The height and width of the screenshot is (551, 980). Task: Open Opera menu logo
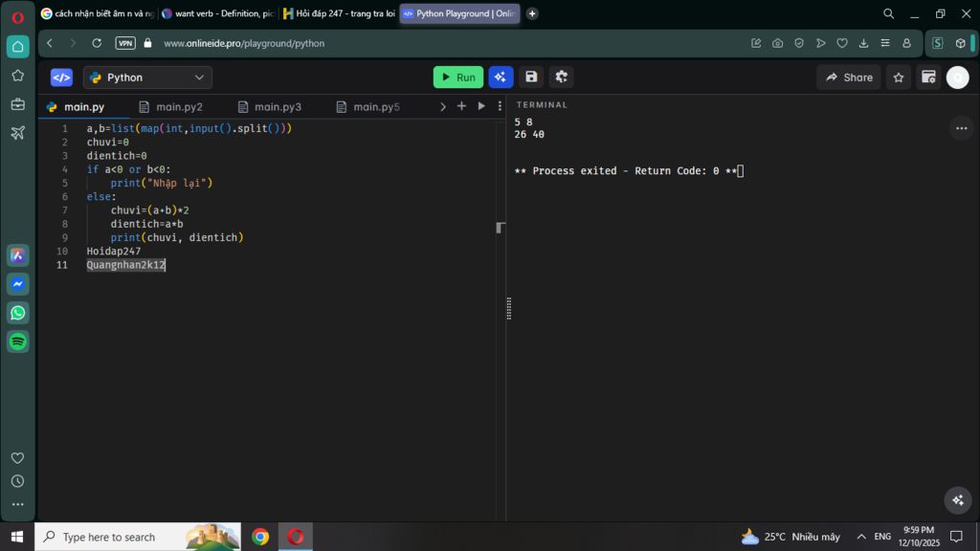pos(17,17)
